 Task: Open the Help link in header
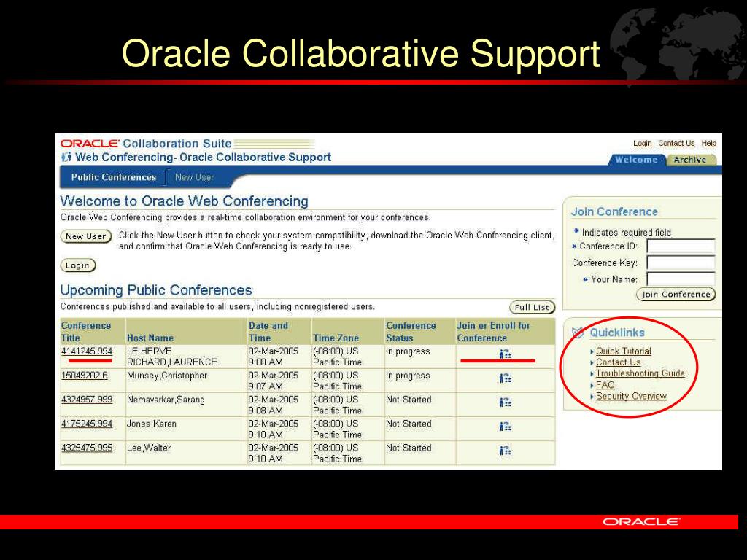[x=709, y=144]
